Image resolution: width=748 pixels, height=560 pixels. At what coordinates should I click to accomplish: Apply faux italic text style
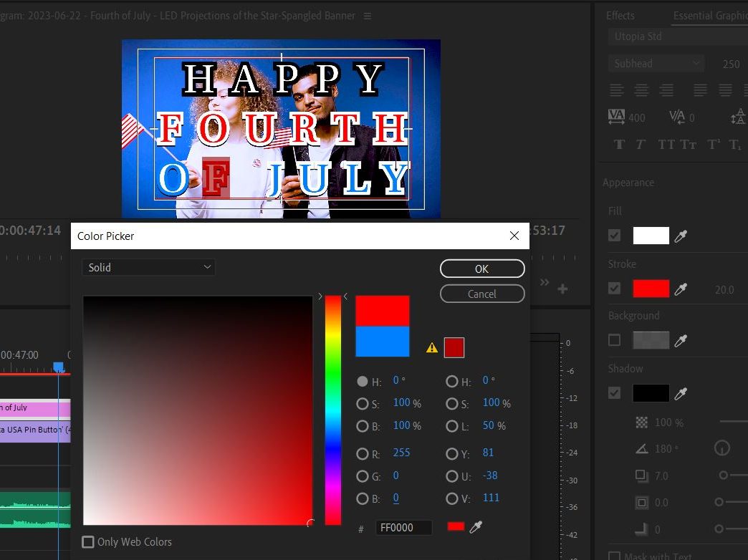click(x=641, y=145)
